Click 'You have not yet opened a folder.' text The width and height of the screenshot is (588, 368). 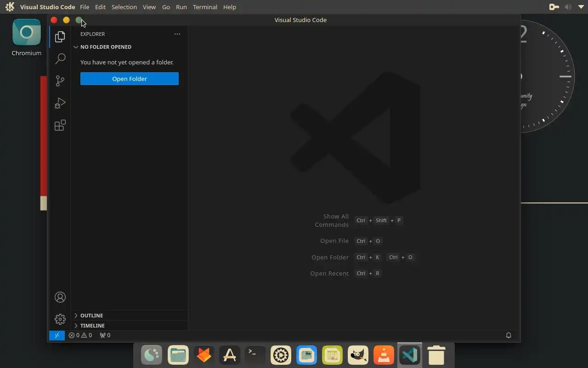127,62
